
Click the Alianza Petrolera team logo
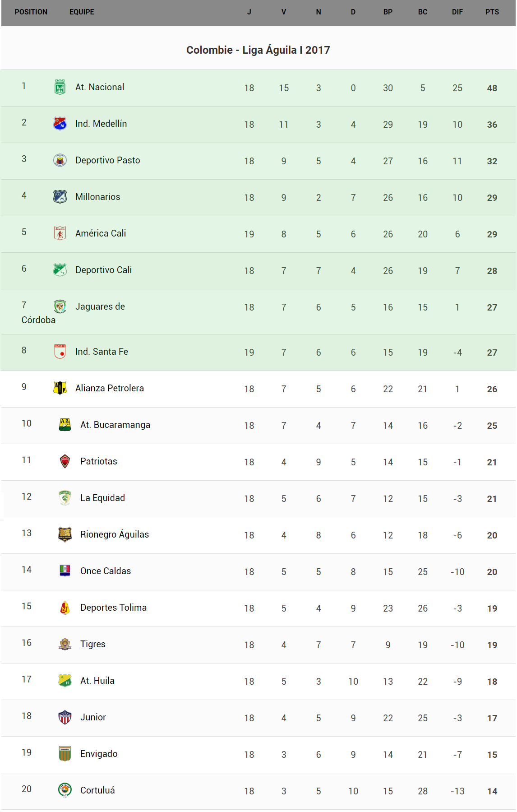[60, 388]
